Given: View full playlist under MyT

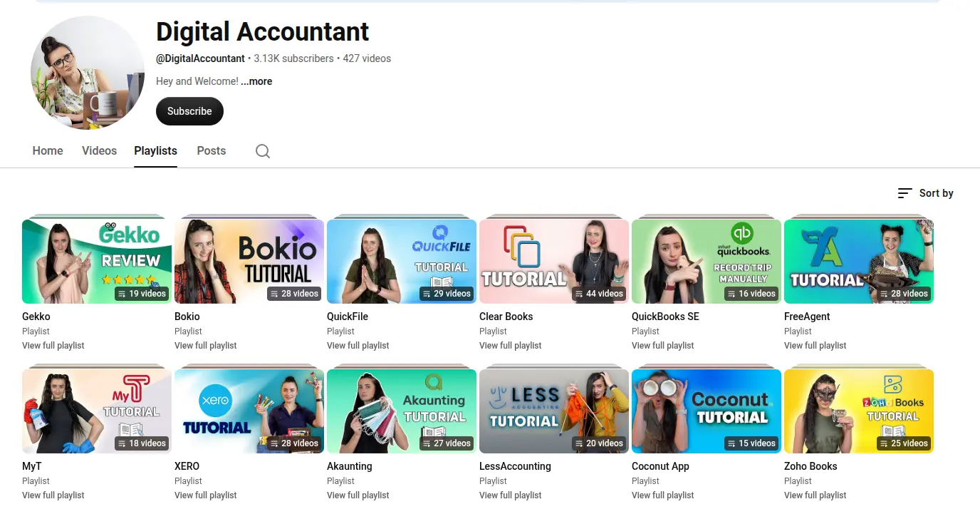Looking at the screenshot, I should [53, 495].
